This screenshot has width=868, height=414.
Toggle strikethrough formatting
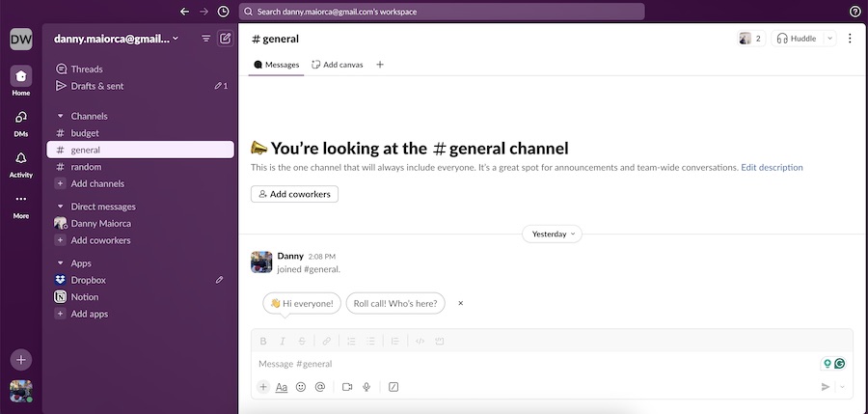[x=302, y=342]
